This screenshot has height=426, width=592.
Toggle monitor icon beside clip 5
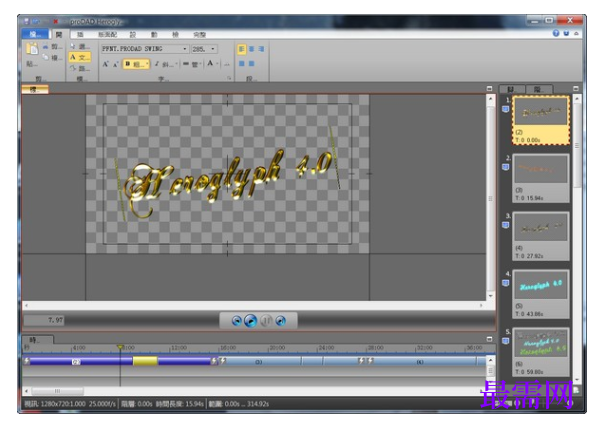[x=506, y=341]
